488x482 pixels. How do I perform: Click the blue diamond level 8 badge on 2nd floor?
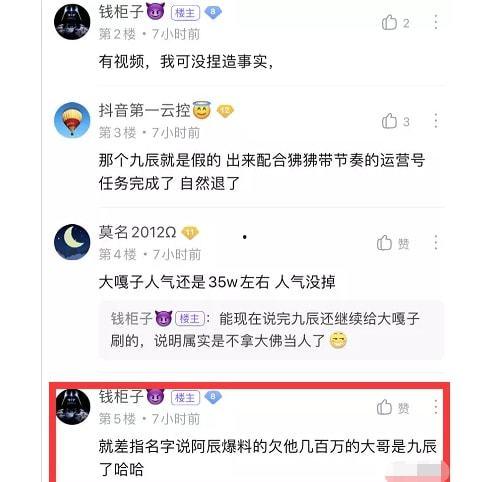(213, 13)
